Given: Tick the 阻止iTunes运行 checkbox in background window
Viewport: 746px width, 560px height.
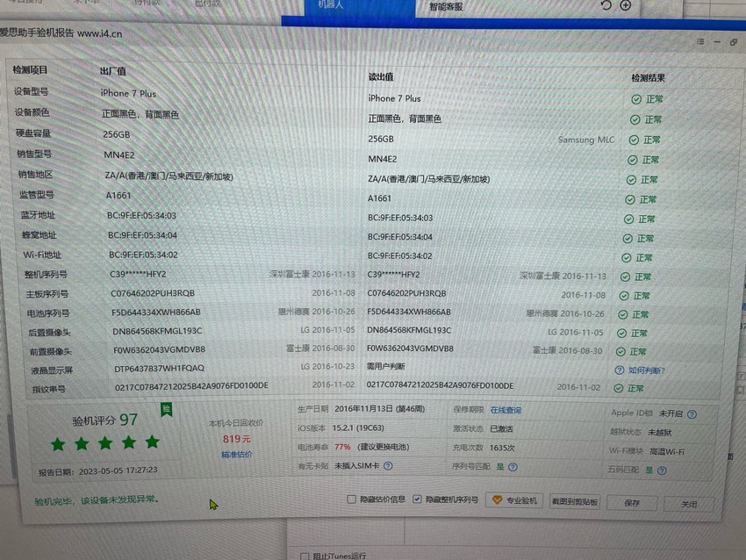Looking at the screenshot, I should 305,556.
